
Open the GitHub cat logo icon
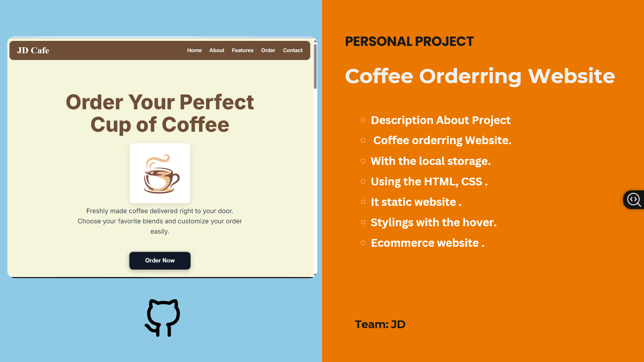162,318
